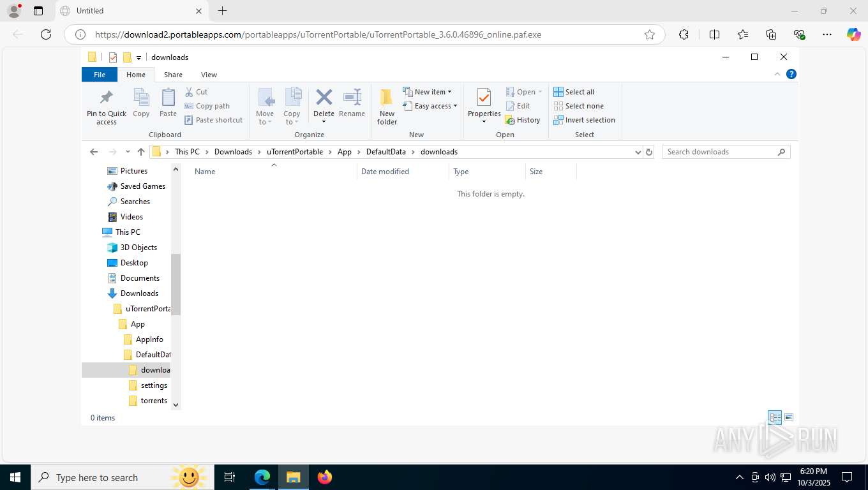Open New item dropdown
868x490 pixels.
pyautogui.click(x=428, y=92)
